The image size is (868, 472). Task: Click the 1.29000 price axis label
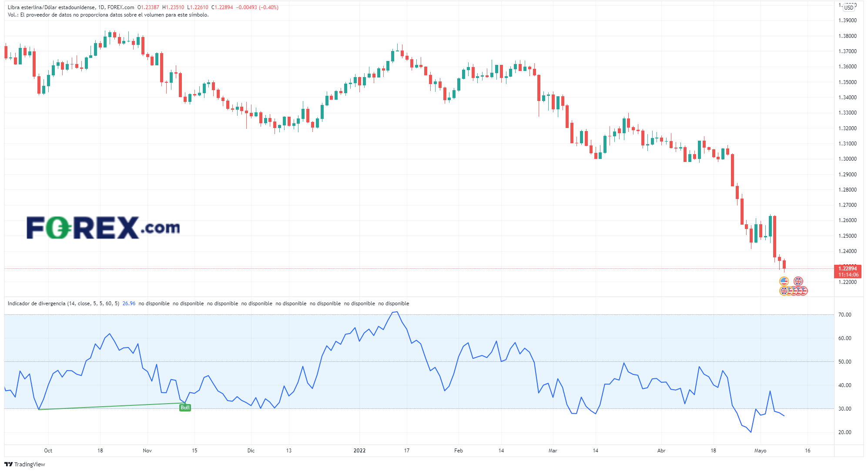point(848,175)
